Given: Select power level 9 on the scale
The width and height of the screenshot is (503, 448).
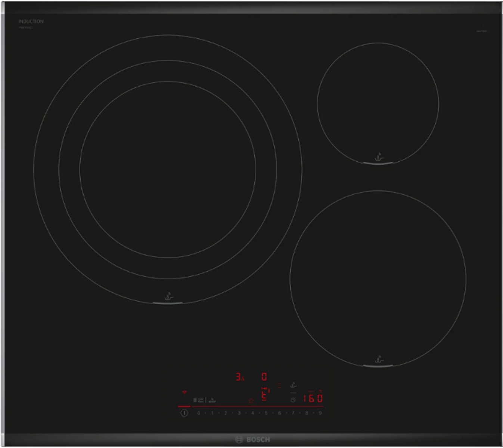Looking at the screenshot, I should pyautogui.click(x=320, y=413).
